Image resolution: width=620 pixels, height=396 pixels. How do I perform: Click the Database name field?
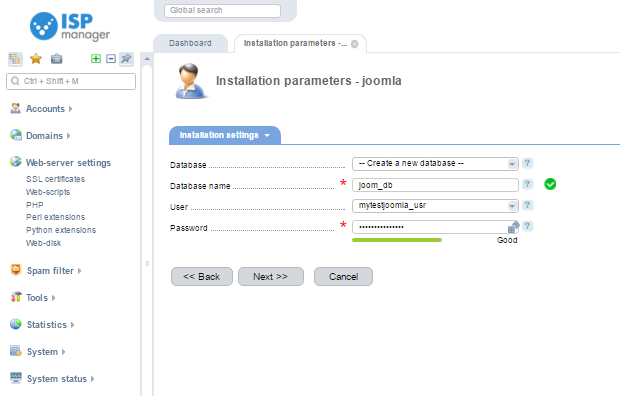pos(435,185)
